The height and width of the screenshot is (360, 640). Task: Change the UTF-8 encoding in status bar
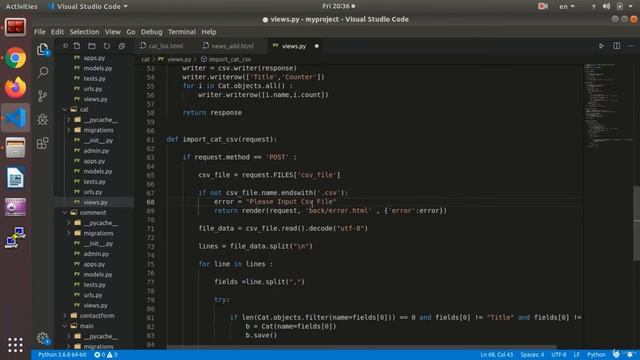pyautogui.click(x=559, y=355)
